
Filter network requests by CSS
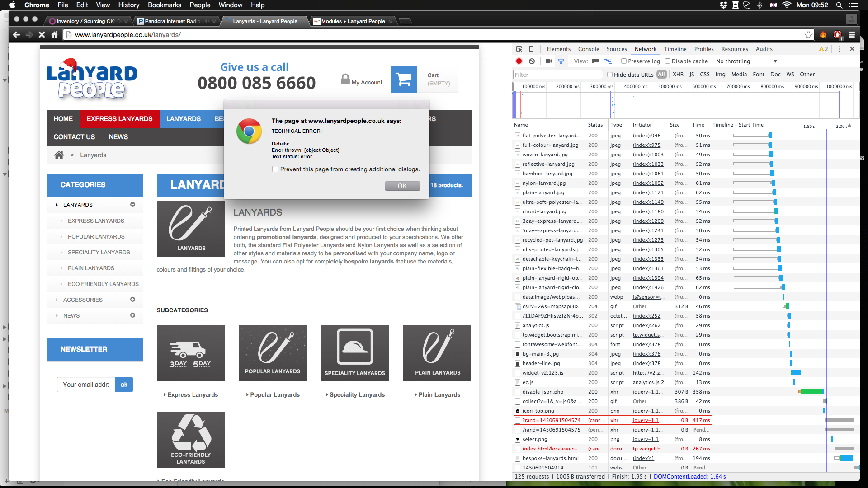(x=705, y=75)
